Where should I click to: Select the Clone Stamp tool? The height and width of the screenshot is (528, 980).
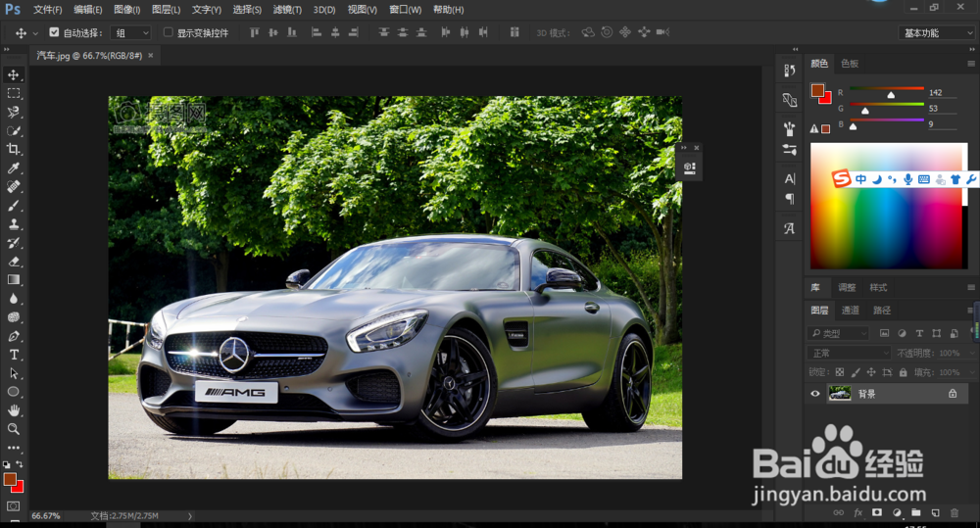[x=13, y=224]
